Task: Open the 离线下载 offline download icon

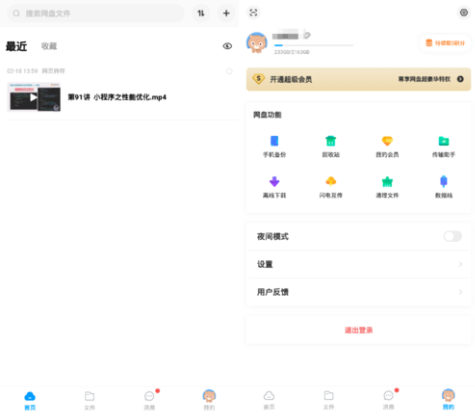Action: pyautogui.click(x=274, y=182)
